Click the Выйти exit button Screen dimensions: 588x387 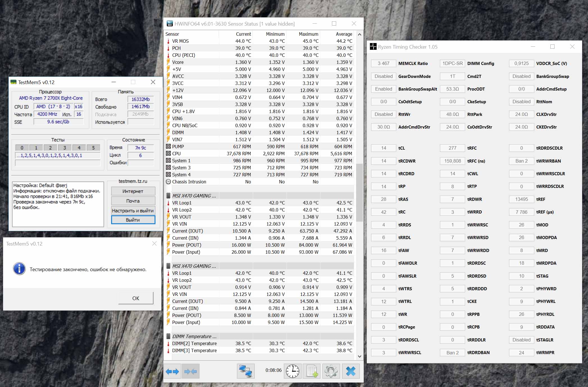(133, 220)
